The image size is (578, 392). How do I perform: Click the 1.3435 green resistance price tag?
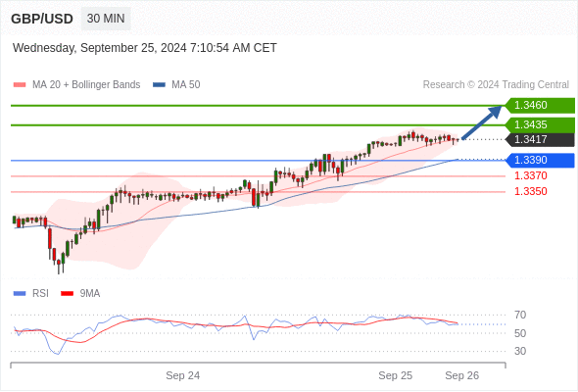(540, 125)
